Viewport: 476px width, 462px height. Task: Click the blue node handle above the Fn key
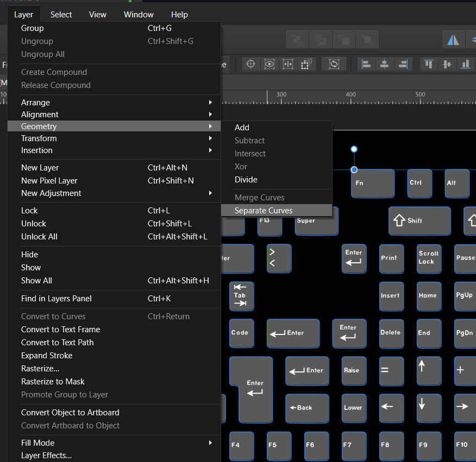(354, 149)
